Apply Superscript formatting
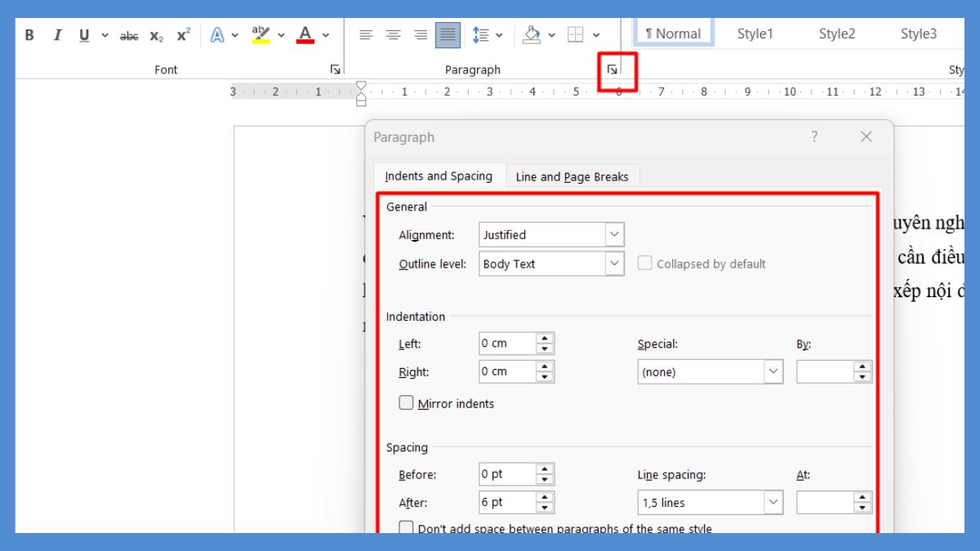This screenshot has height=551, width=980. [x=183, y=35]
